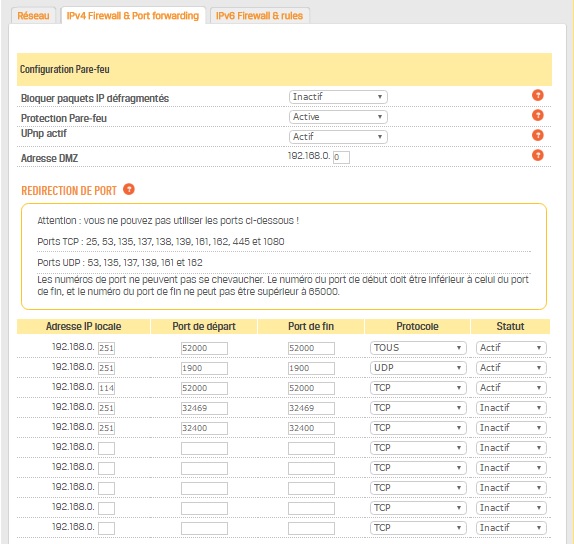Click the Statut column header
The height and width of the screenshot is (544, 574).
510,326
